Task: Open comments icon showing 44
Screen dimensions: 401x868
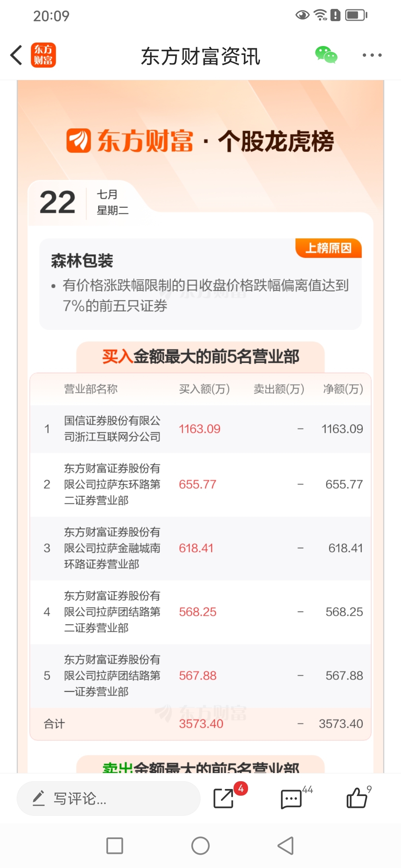Action: tap(291, 799)
